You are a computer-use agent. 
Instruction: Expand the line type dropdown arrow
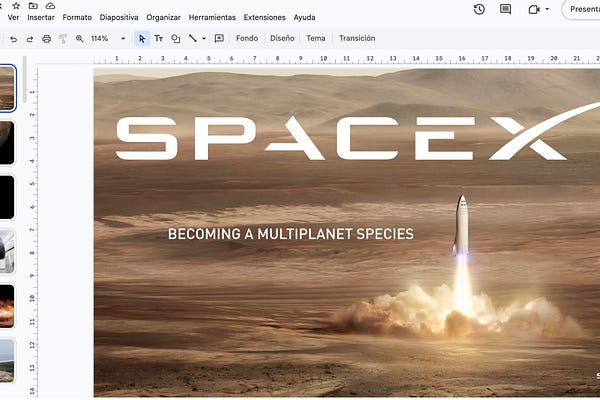coord(204,39)
